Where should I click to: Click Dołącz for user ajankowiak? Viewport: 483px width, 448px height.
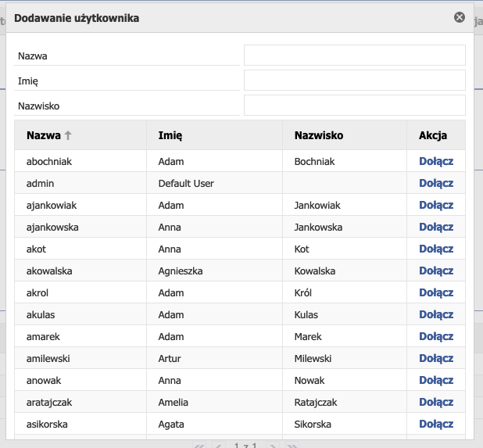coord(436,205)
